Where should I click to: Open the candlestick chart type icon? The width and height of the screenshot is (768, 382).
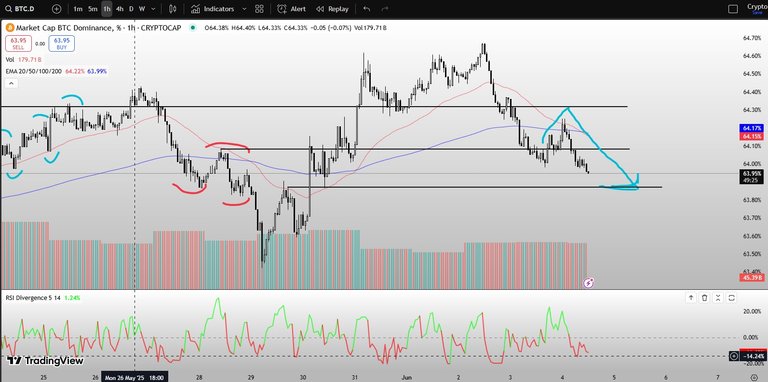click(x=172, y=9)
